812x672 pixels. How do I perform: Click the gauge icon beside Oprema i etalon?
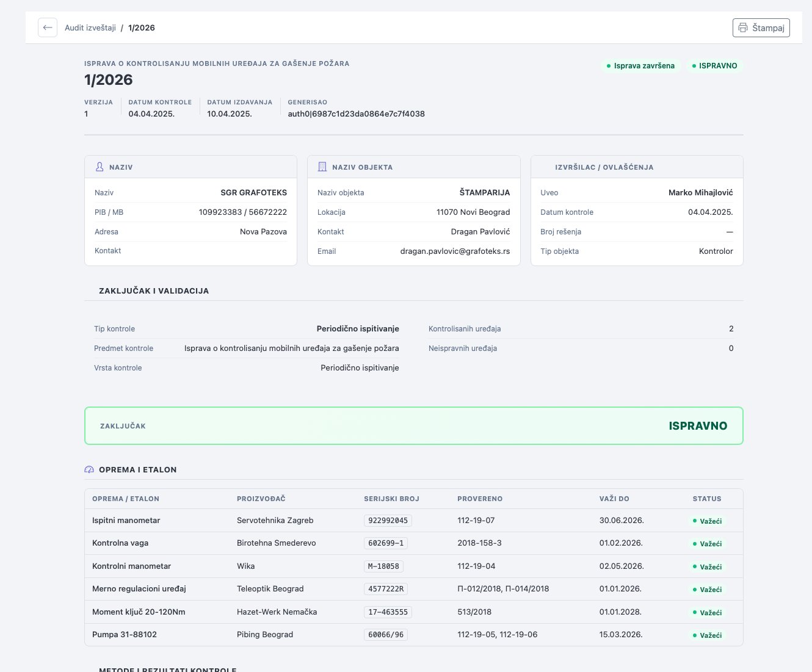(89, 469)
